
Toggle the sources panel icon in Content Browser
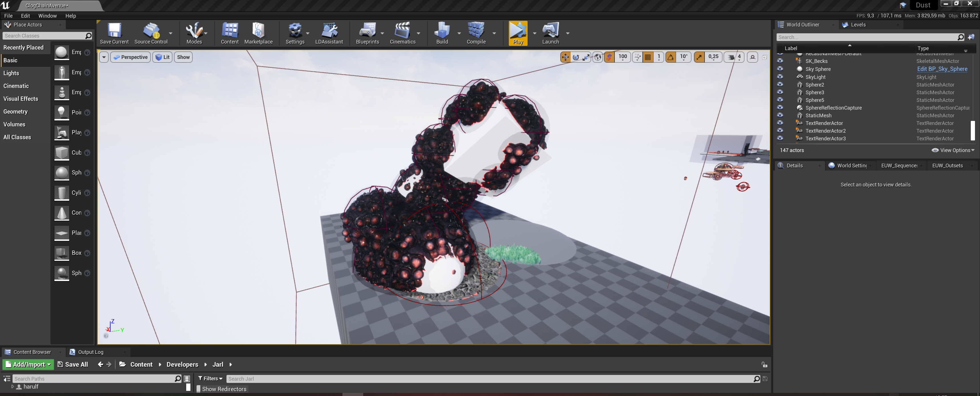coord(7,379)
